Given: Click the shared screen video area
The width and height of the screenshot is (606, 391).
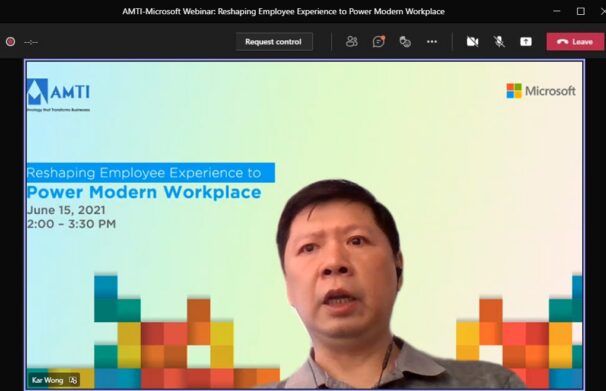Looking at the screenshot, I should tap(304, 224).
